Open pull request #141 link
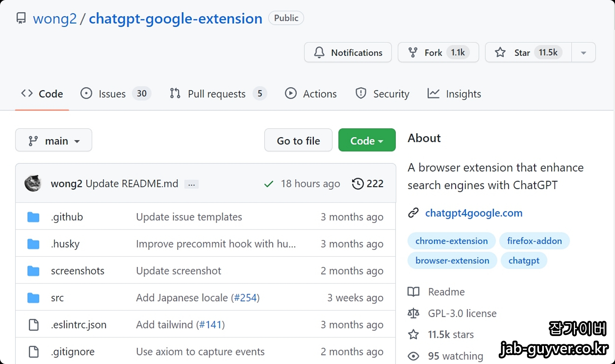 click(x=210, y=325)
